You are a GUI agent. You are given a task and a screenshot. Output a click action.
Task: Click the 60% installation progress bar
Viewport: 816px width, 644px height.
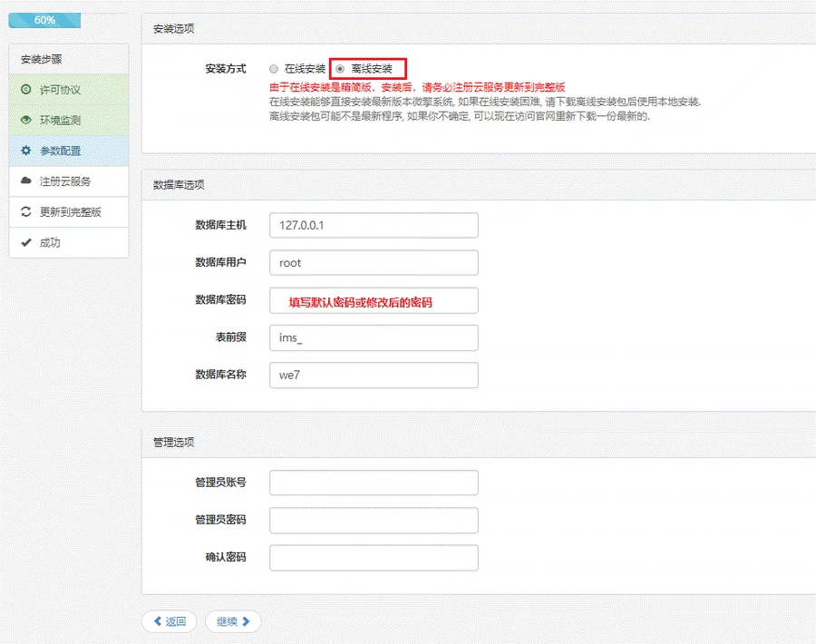pyautogui.click(x=44, y=20)
